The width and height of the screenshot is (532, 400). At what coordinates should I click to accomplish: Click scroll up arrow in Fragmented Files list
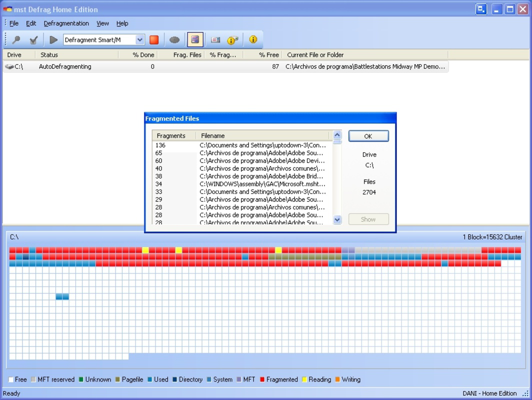pyautogui.click(x=337, y=134)
